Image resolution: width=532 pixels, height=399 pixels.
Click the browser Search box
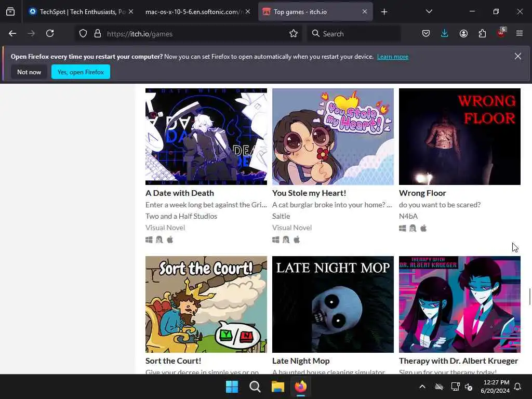click(354, 34)
